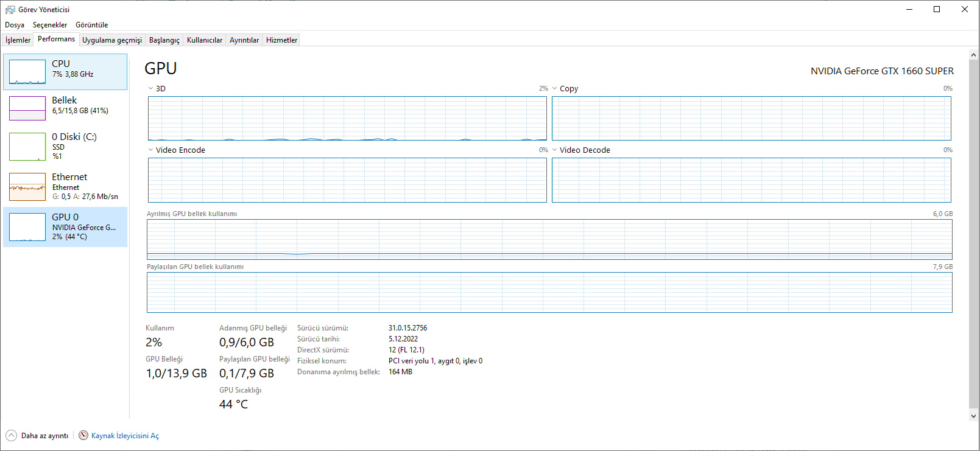
Task: Open the 0 Diski (C:) performance view
Action: tap(27, 146)
